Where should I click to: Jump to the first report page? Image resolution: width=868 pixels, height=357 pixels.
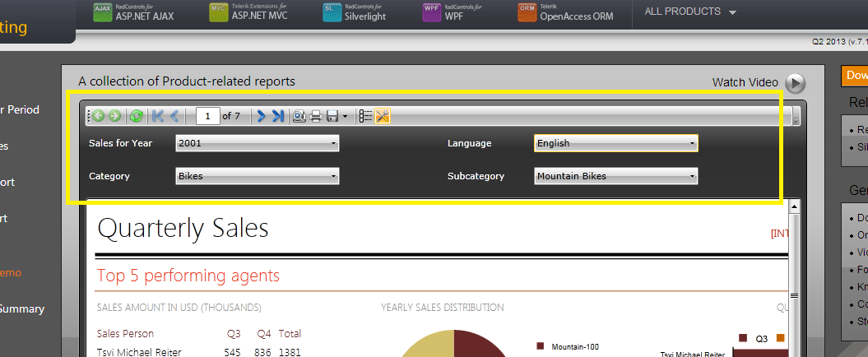(158, 116)
